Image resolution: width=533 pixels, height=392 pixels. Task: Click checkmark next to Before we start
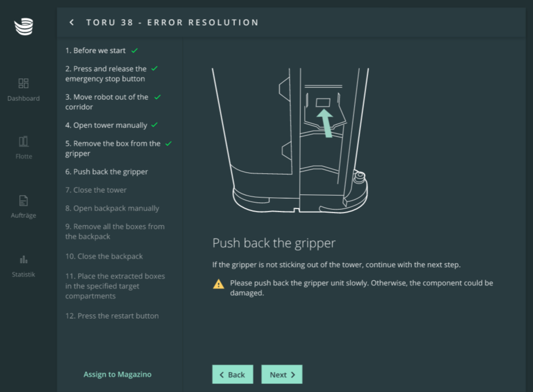135,51
